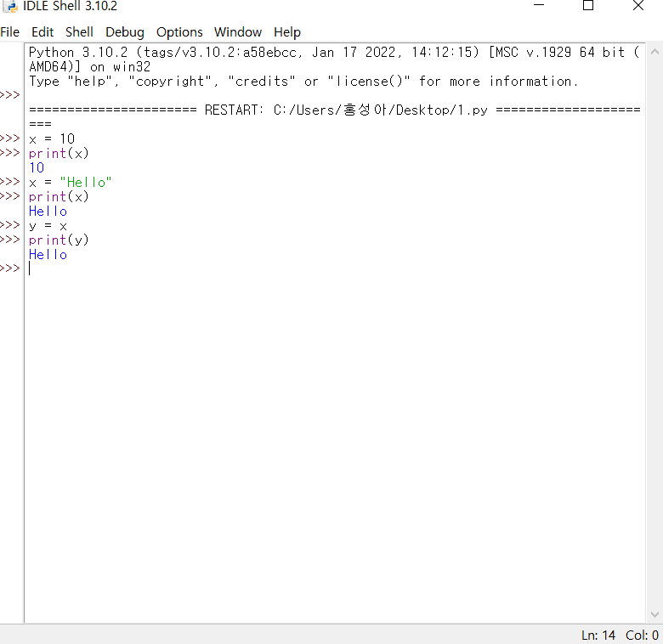The image size is (663, 644).
Task: Open the File menu
Action: (9, 32)
